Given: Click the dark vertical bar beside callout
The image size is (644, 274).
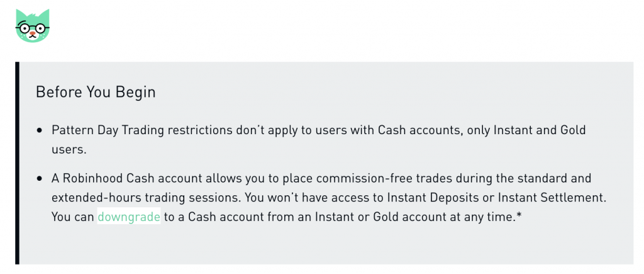Looking at the screenshot, I should [x=17, y=163].
